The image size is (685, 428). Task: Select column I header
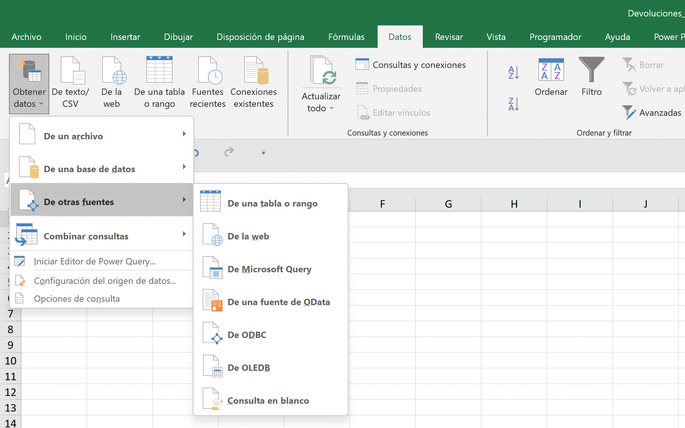tap(580, 204)
